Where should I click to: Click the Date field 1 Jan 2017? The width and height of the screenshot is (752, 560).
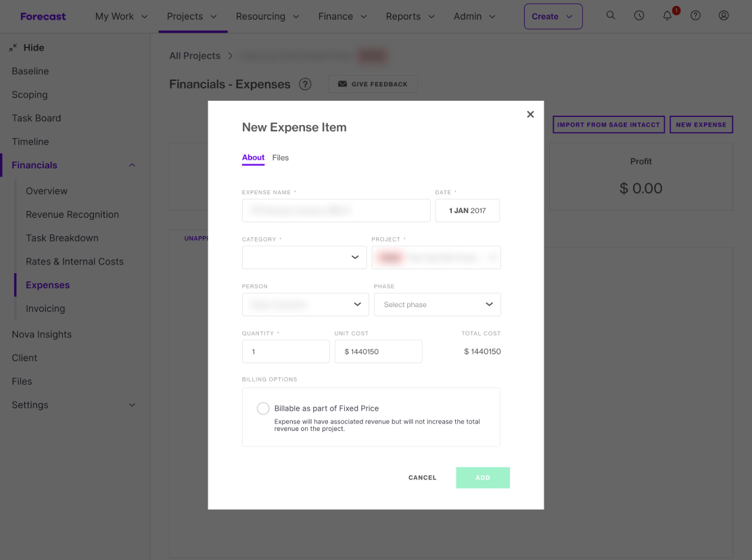click(467, 210)
